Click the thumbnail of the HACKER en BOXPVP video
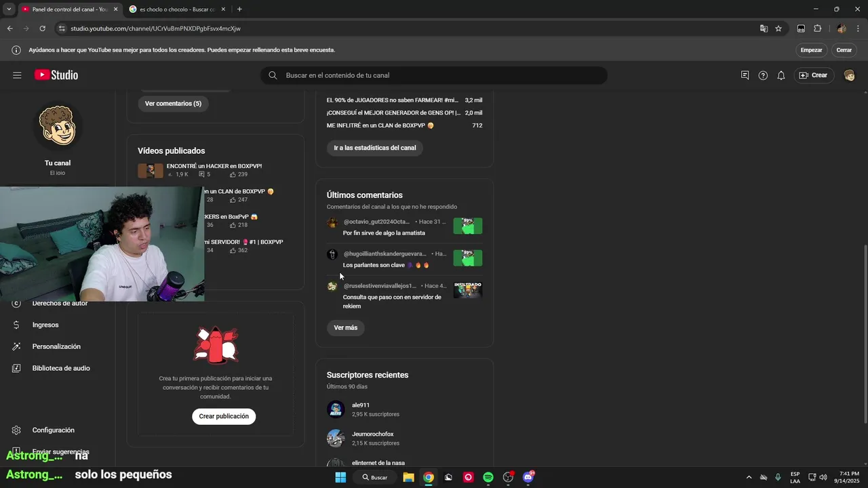Image resolution: width=868 pixels, height=488 pixels. (x=151, y=170)
